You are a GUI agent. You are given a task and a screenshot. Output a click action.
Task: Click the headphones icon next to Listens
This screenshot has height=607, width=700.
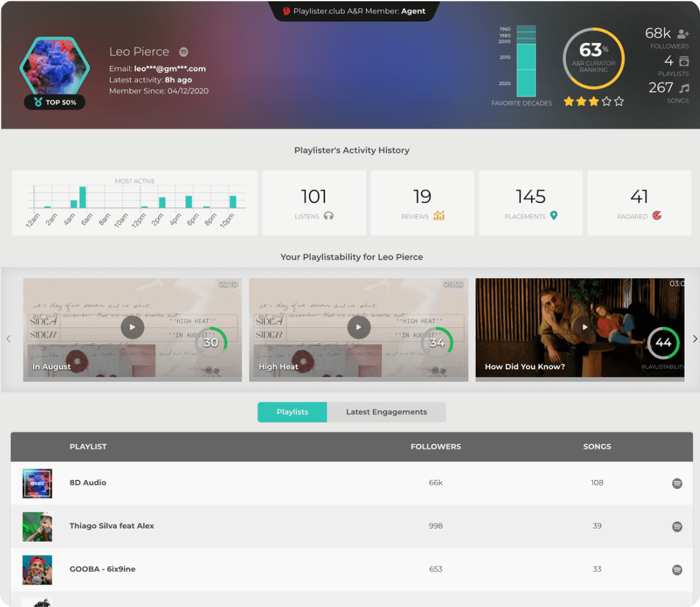point(329,216)
